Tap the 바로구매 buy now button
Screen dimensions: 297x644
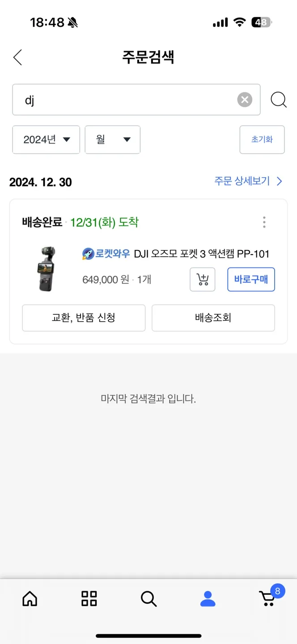(251, 280)
